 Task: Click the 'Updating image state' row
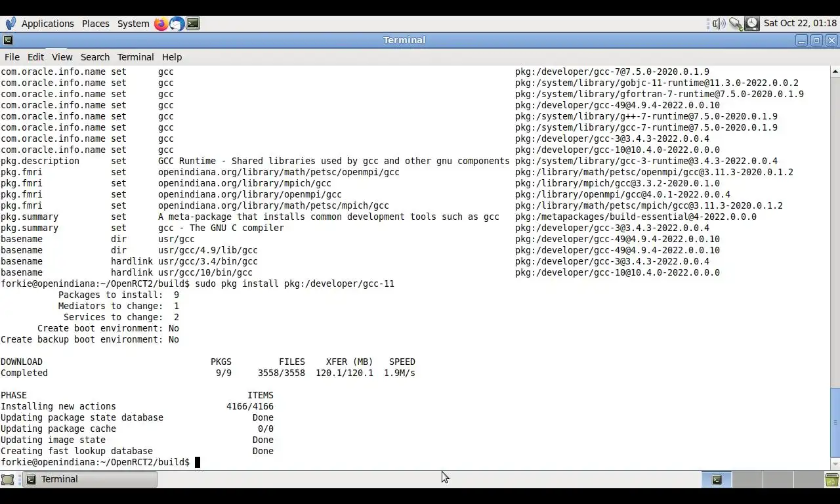(137, 440)
